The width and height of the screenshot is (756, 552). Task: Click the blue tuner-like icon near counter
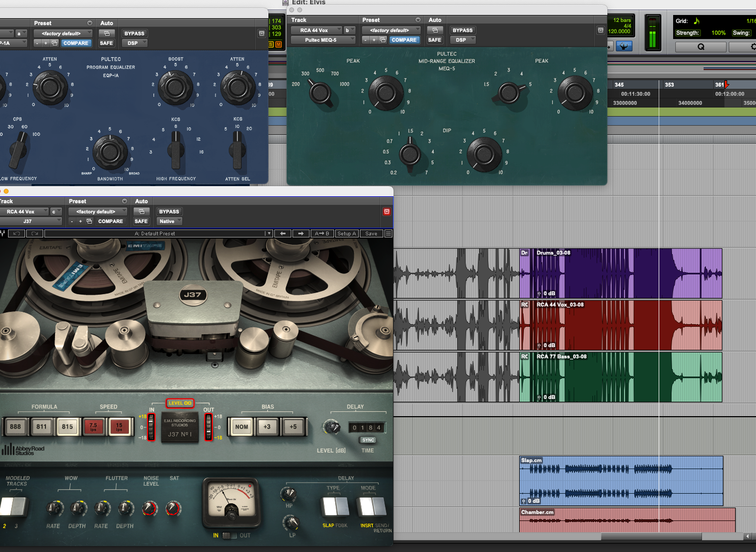point(624,47)
